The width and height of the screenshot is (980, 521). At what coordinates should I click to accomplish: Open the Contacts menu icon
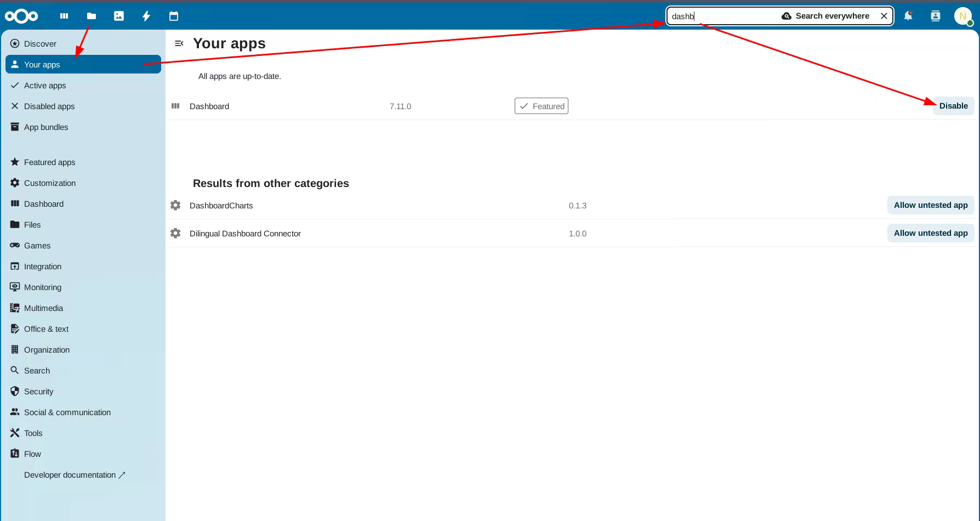(936, 16)
